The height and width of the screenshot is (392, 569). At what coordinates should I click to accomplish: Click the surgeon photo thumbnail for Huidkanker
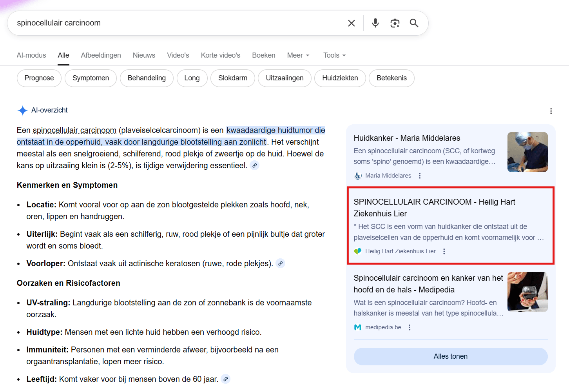point(527,152)
